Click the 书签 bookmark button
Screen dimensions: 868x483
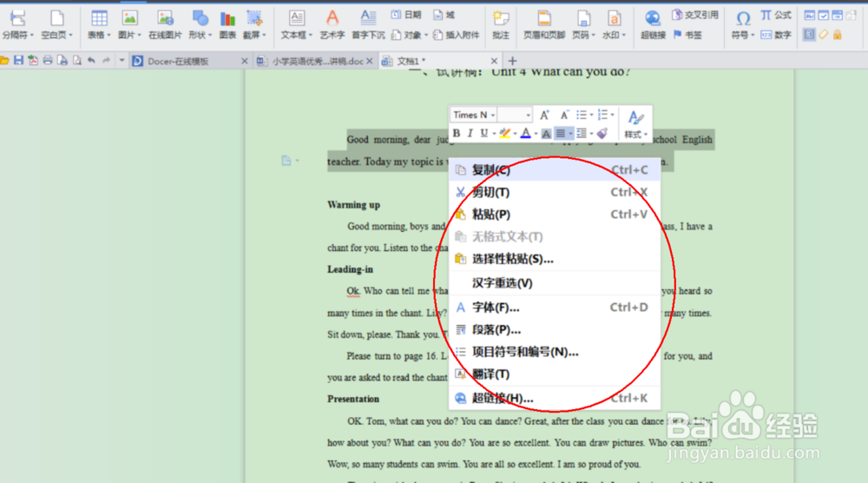687,35
